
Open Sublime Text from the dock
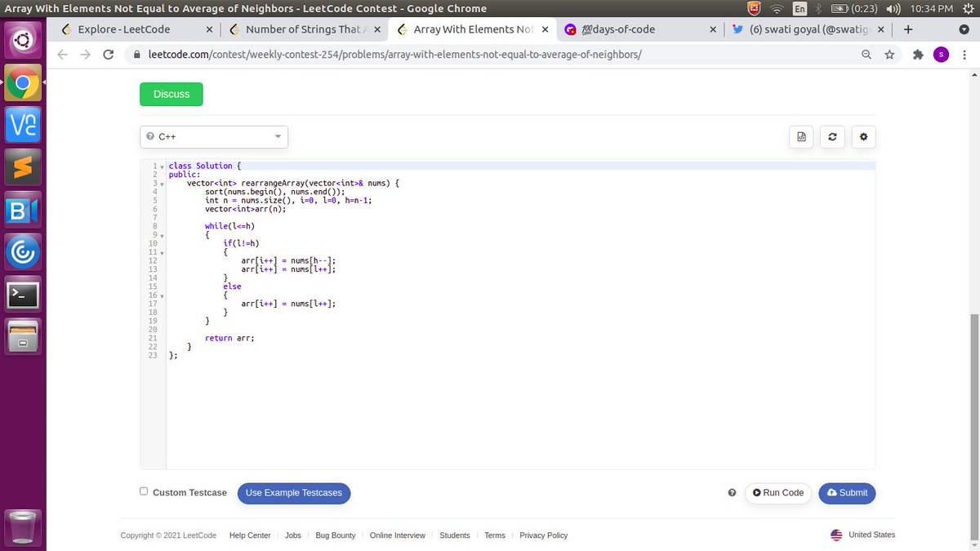coord(23,167)
